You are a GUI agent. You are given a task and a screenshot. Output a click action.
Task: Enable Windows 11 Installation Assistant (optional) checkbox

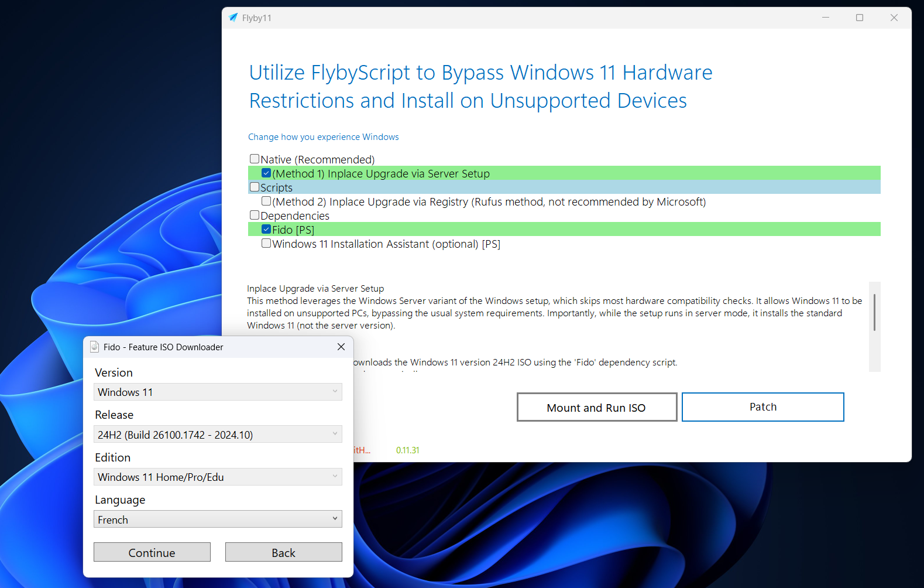[x=266, y=243]
